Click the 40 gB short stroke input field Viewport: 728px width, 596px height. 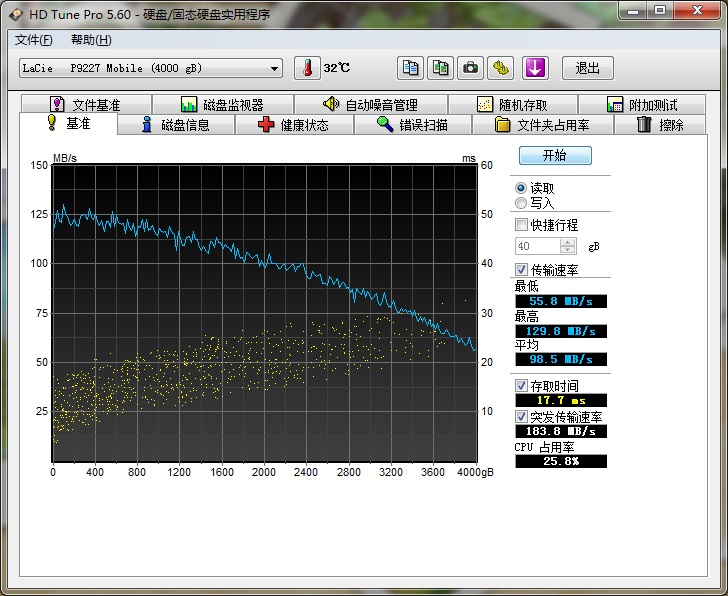pos(537,246)
